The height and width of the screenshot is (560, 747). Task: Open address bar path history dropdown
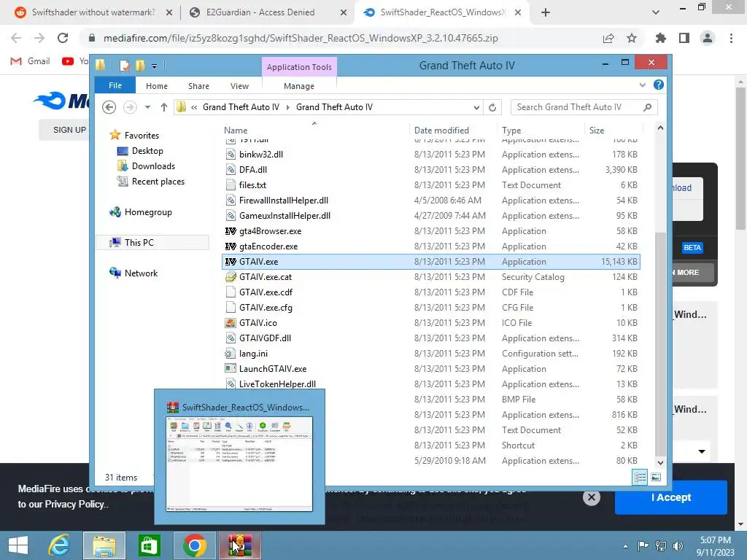coord(476,108)
